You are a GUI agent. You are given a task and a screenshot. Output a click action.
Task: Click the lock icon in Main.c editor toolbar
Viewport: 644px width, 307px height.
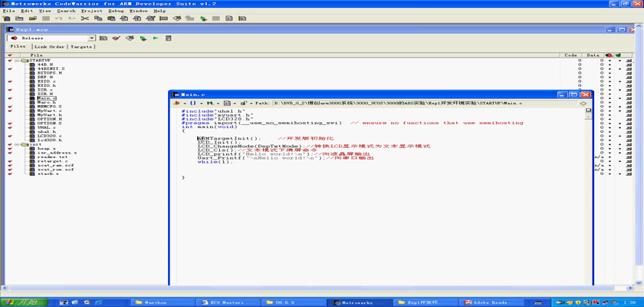pos(244,103)
